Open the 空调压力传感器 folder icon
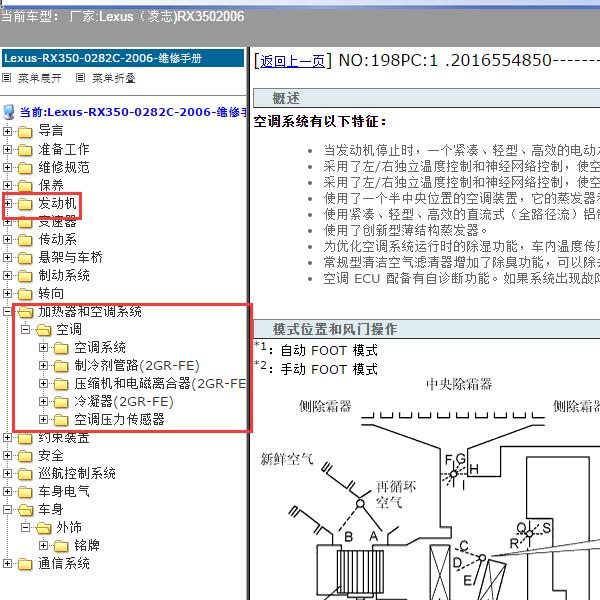The height and width of the screenshot is (600, 600). coord(61,420)
